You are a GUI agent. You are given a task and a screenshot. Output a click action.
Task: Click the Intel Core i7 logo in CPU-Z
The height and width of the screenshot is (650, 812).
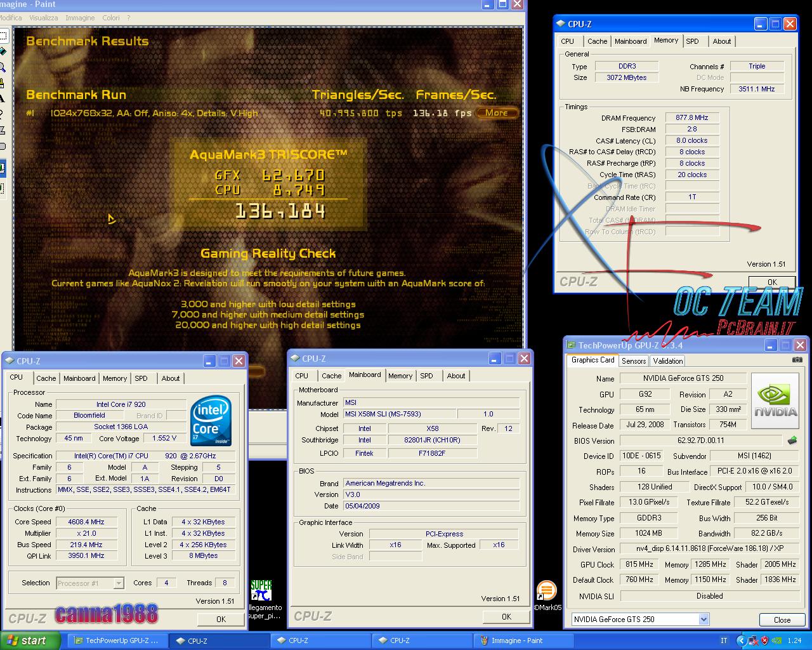coord(211,421)
